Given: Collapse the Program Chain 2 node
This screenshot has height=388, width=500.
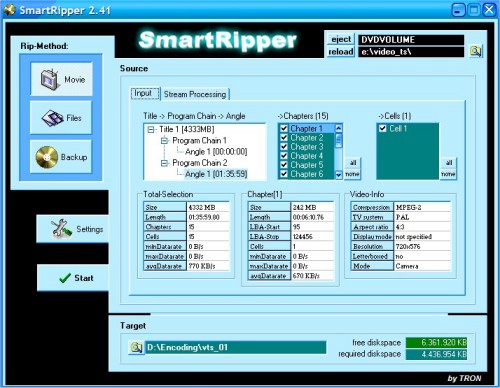Looking at the screenshot, I should [x=164, y=163].
